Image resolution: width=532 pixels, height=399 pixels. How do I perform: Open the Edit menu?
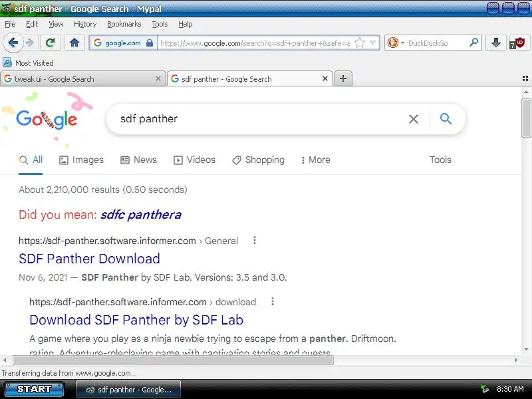pyautogui.click(x=32, y=24)
